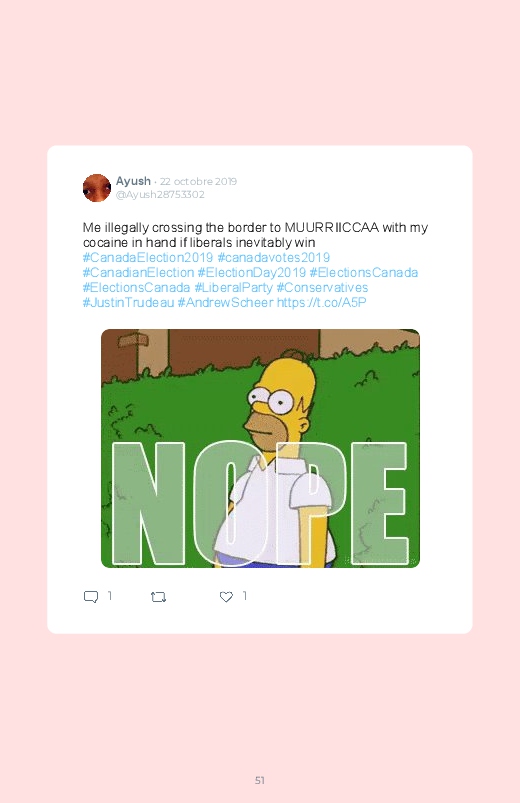520x803 pixels.
Task: Click the Ayush display name
Action: (x=133, y=181)
